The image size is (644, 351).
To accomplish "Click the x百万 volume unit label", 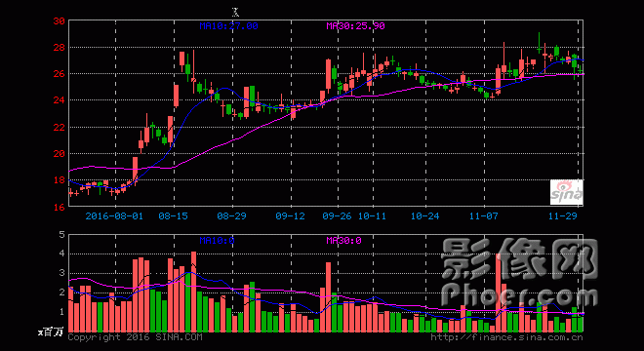I will click(51, 332).
